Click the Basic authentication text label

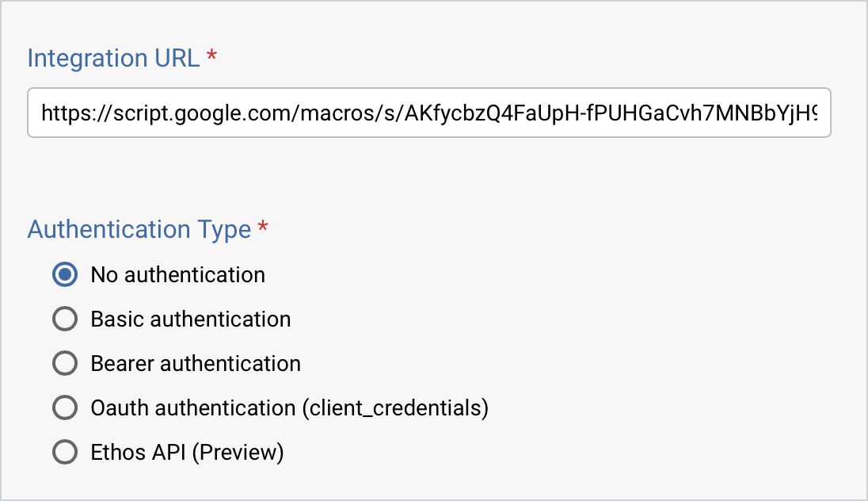click(x=191, y=319)
